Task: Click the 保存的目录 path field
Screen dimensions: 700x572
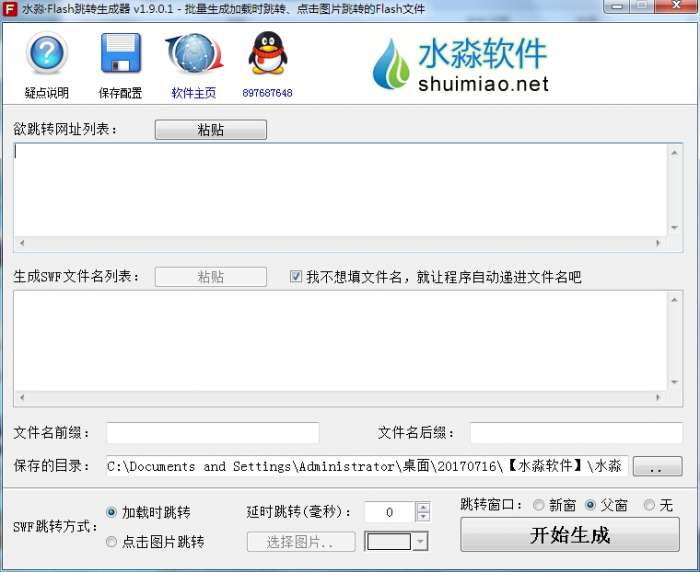Action: 367,466
